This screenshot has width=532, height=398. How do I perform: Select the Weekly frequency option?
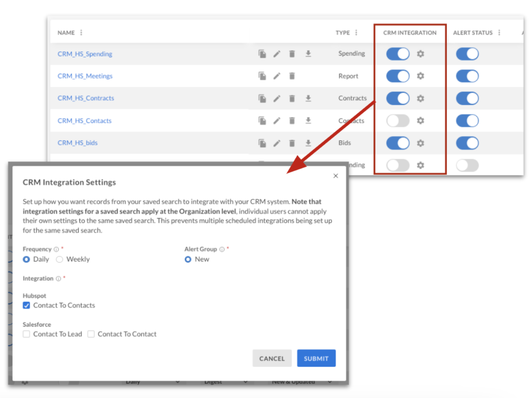(59, 259)
